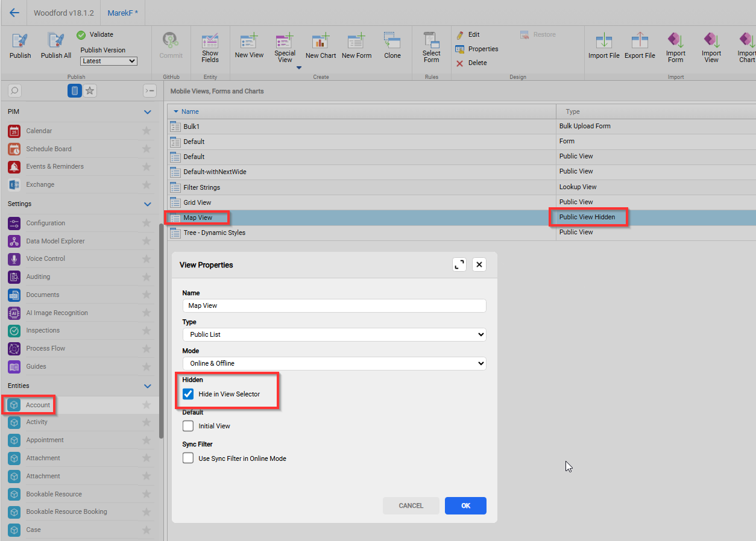The width and height of the screenshot is (756, 541).
Task: Click the left sidebar vertical scrollbar
Action: point(160,331)
